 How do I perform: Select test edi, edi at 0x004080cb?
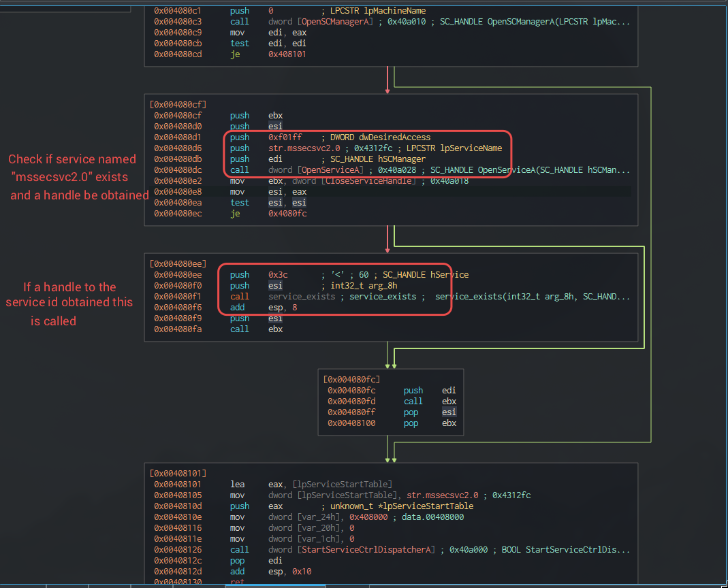coord(230,43)
